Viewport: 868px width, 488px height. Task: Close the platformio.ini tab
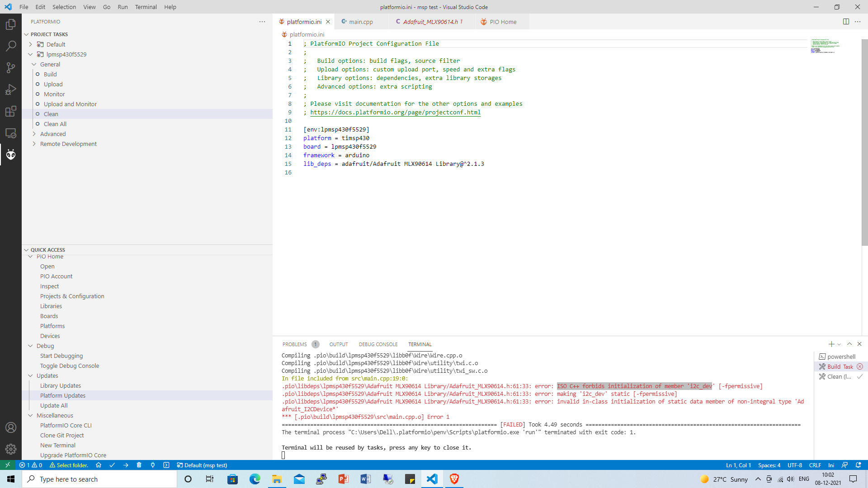328,22
